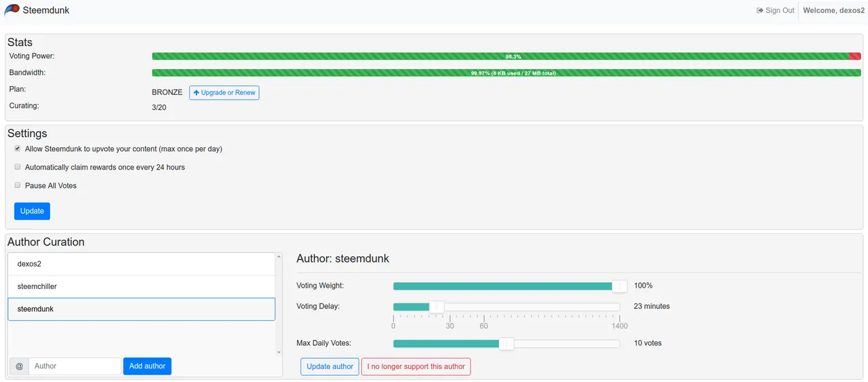Click the 3/20 curating value
The height and width of the screenshot is (382, 868).
point(159,107)
